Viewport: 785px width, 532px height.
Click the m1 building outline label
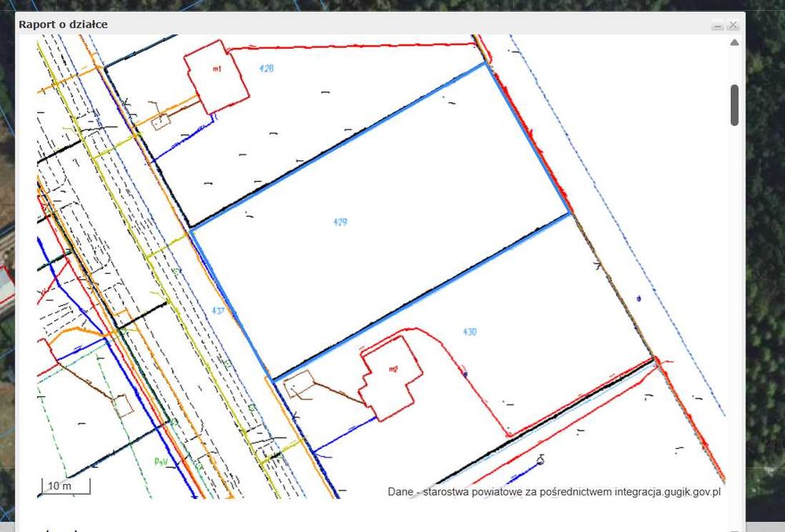pyautogui.click(x=217, y=69)
